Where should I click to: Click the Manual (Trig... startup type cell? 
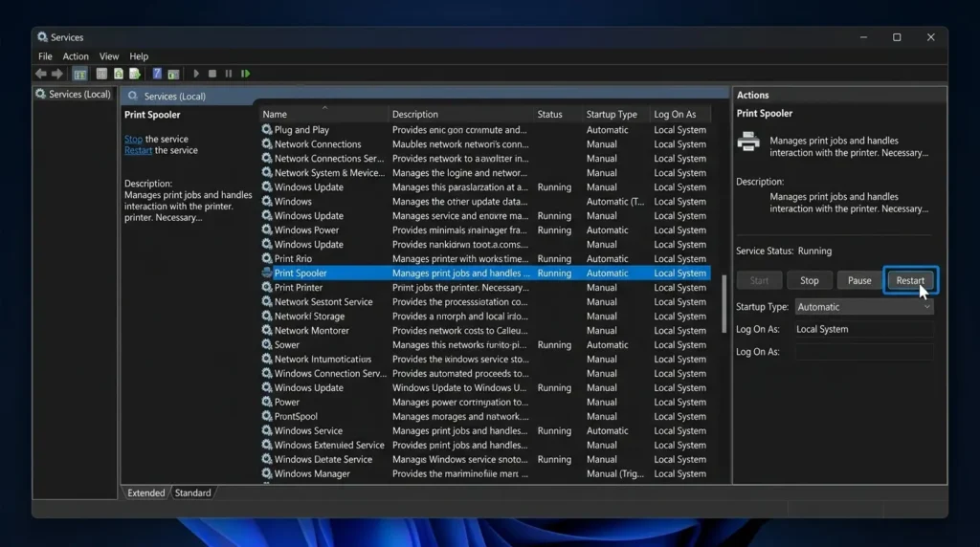615,473
